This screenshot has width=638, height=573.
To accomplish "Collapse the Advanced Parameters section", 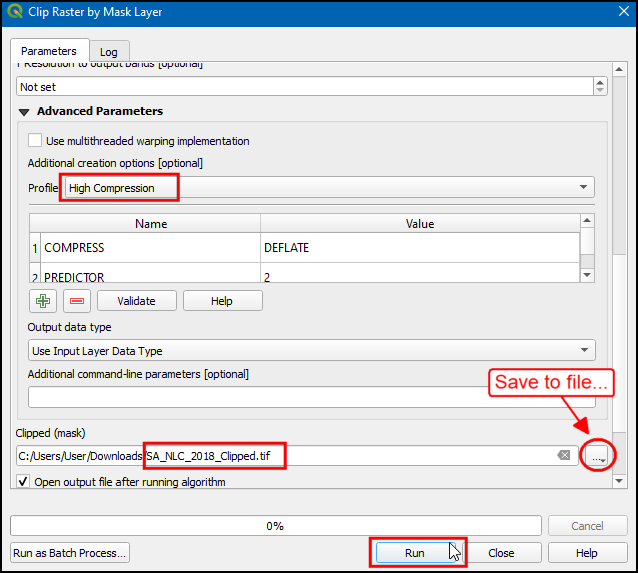I will [x=24, y=111].
